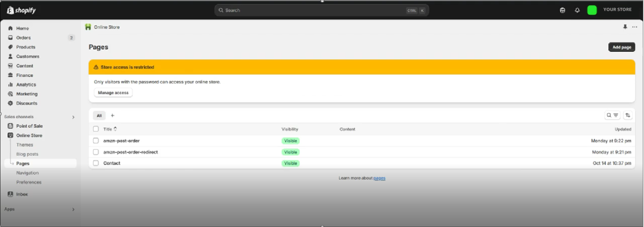644x227 pixels.
Task: Click the Customers person icon
Action: coord(10,56)
